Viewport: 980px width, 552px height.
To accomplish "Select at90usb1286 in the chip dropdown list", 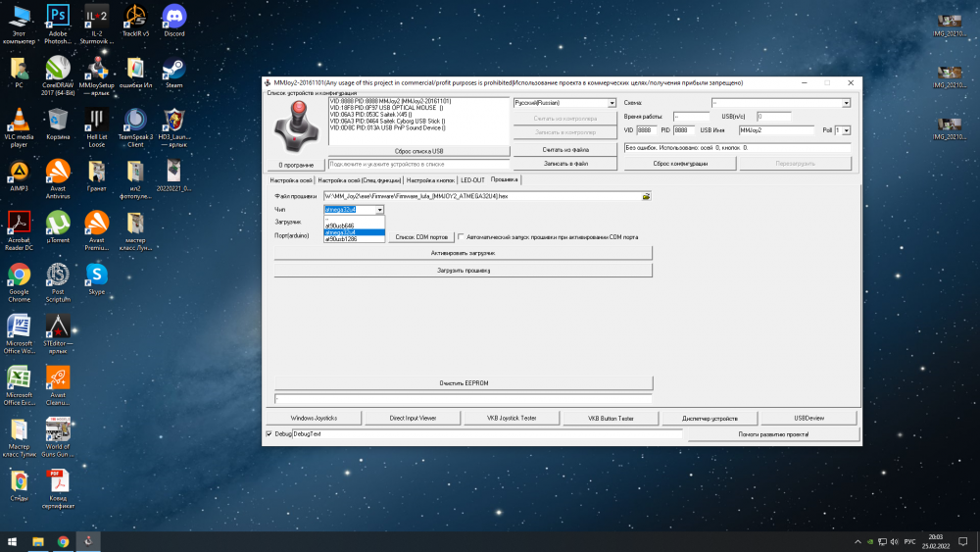I will coord(340,240).
